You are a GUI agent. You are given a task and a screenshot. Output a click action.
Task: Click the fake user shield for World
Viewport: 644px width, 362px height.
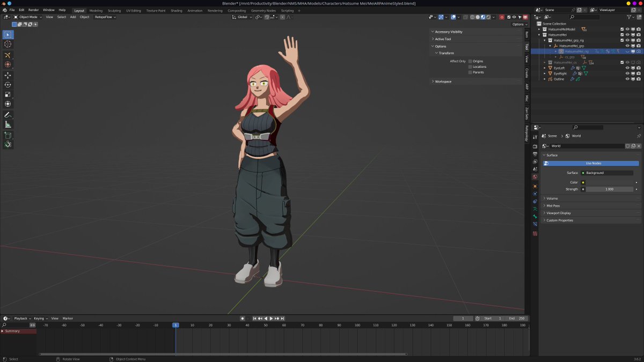coord(627,146)
